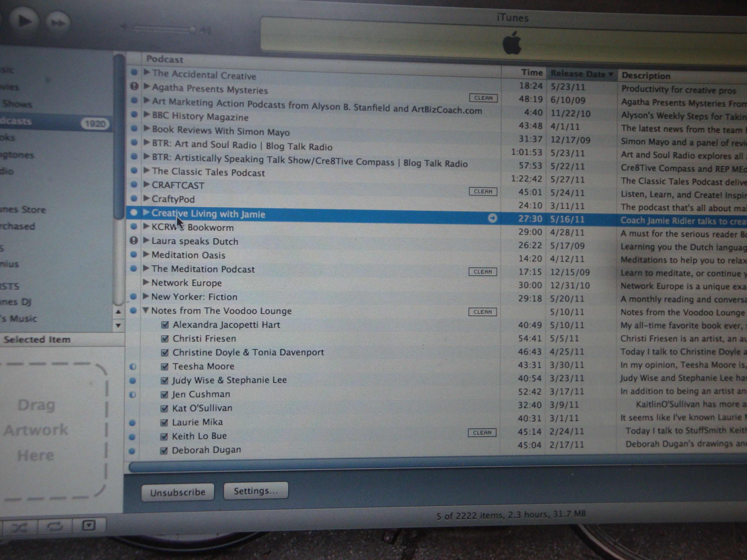747x560 pixels.
Task: Uncheck the Alexandra Jacopetti Hart episode
Action: (165, 325)
